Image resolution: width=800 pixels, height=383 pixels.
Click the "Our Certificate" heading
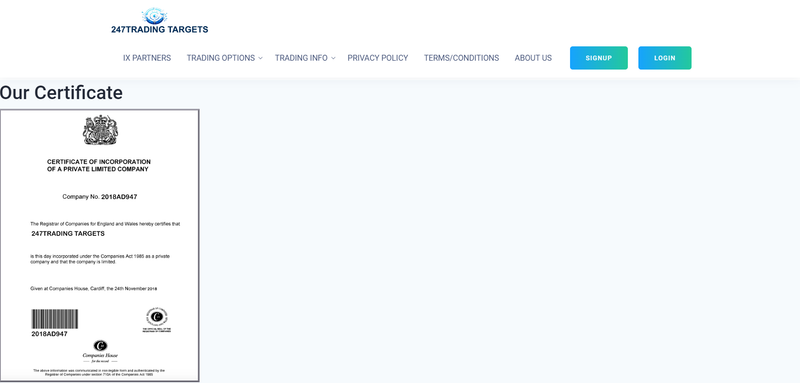(61, 93)
